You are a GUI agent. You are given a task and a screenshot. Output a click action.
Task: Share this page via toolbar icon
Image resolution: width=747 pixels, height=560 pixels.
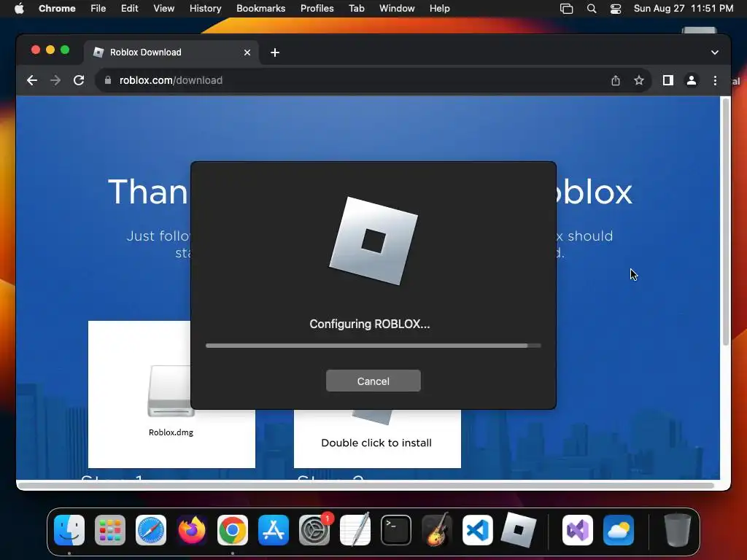coord(616,80)
